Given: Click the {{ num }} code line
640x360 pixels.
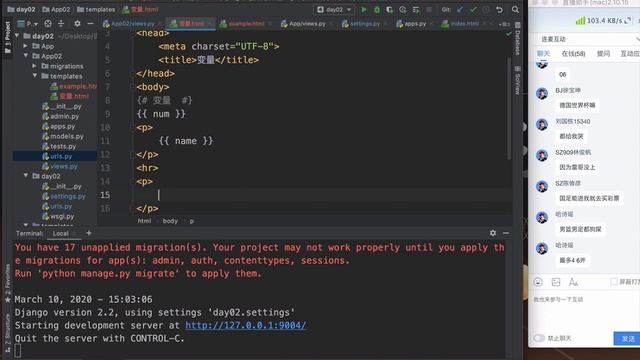Looking at the screenshot, I should 161,113.
